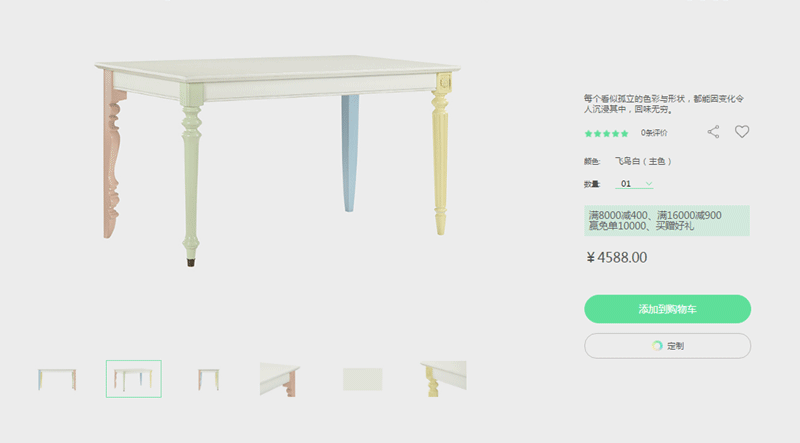
Task: Click the ¥4588.00 price text
Action: (x=617, y=257)
